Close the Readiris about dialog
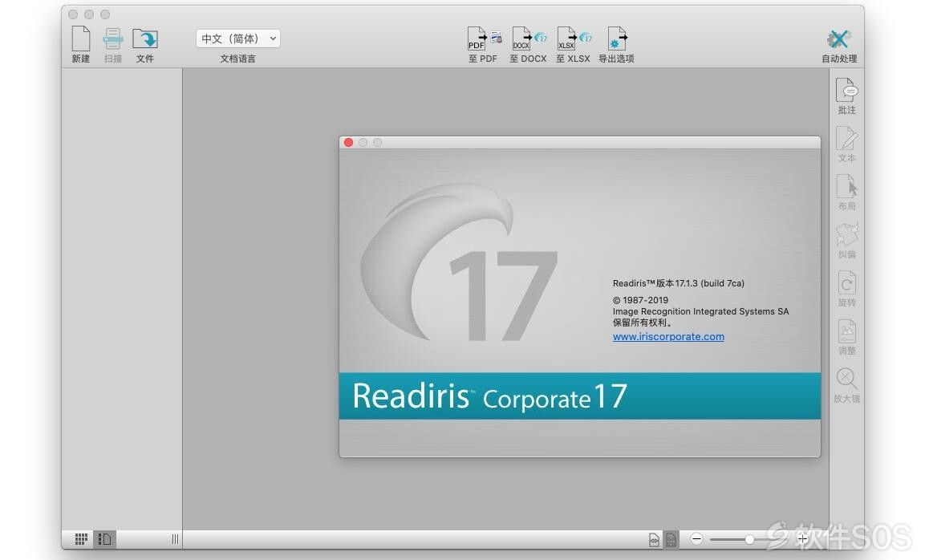 [x=349, y=142]
